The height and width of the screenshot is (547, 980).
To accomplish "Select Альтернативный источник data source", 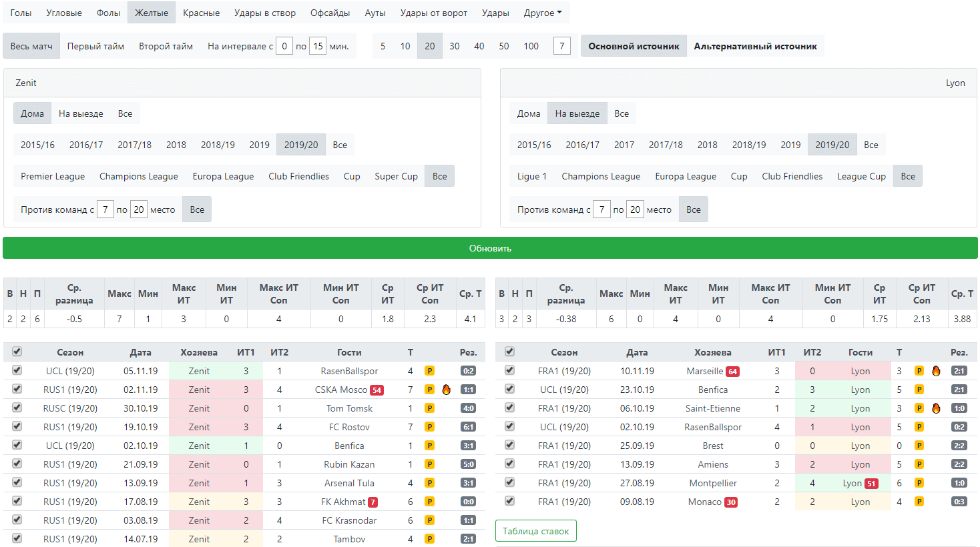I will [755, 46].
